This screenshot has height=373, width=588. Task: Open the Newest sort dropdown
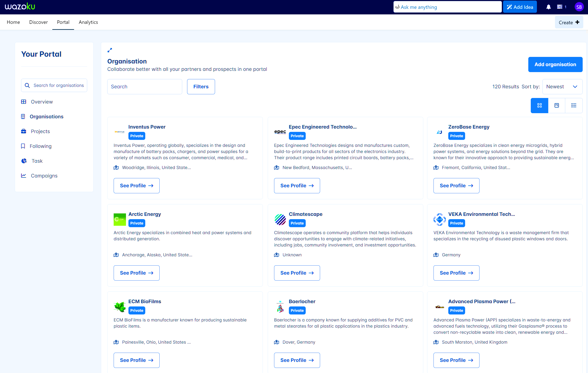click(x=562, y=86)
